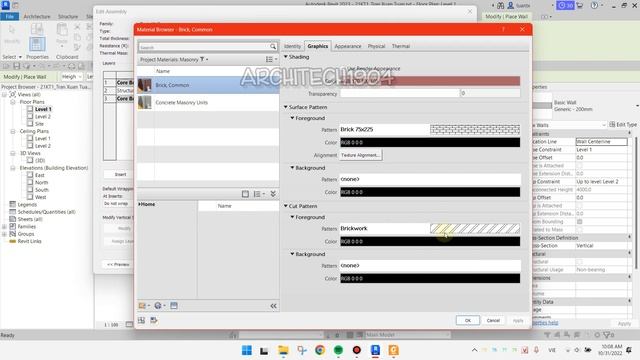Collapse the browser pane with double-left chevron
Screen dimensions: 640x360
(273, 306)
